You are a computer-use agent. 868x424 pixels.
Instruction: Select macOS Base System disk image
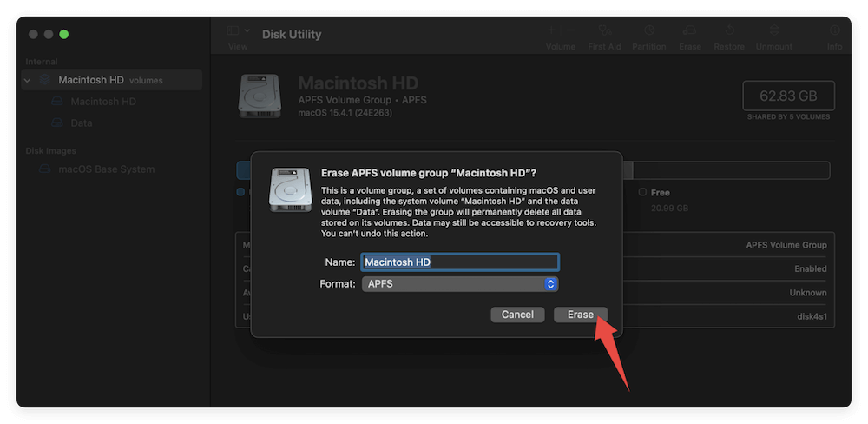106,169
